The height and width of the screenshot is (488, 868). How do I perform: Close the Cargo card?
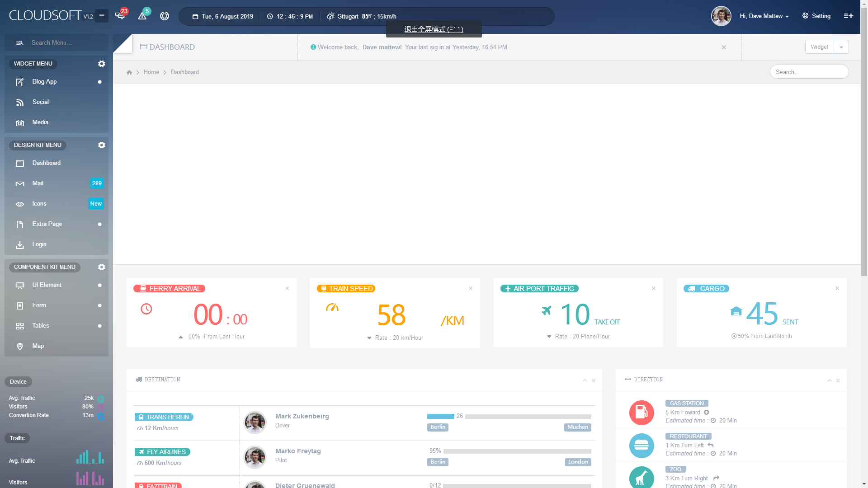(837, 288)
